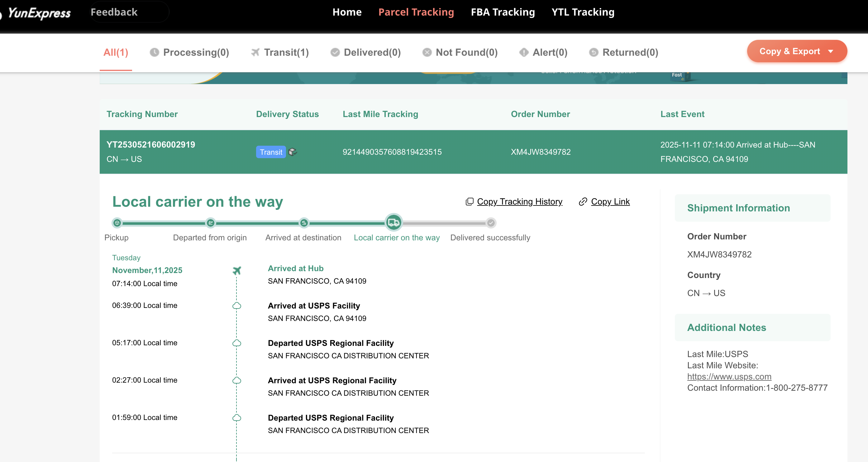868x462 pixels.
Task: Click the package icon beside Transit badge
Action: coord(293,152)
